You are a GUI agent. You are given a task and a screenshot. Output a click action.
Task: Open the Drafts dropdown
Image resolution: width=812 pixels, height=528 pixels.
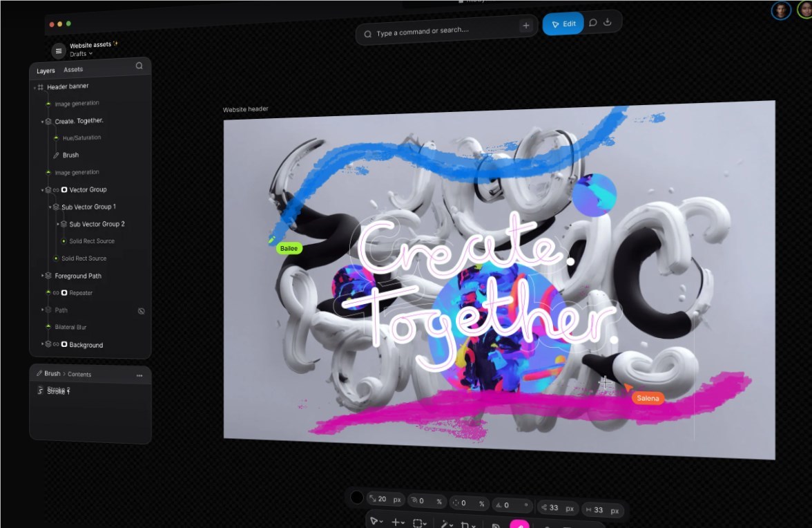click(81, 54)
